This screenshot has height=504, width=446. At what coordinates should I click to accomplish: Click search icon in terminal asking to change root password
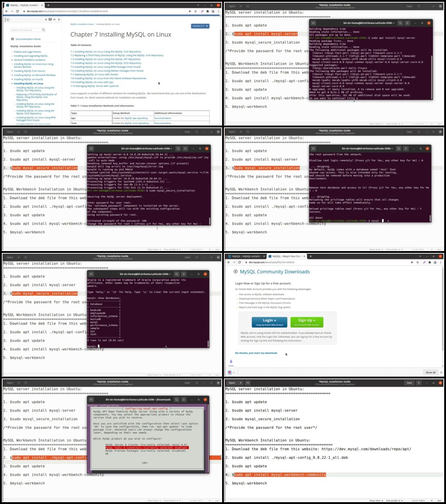178,148
